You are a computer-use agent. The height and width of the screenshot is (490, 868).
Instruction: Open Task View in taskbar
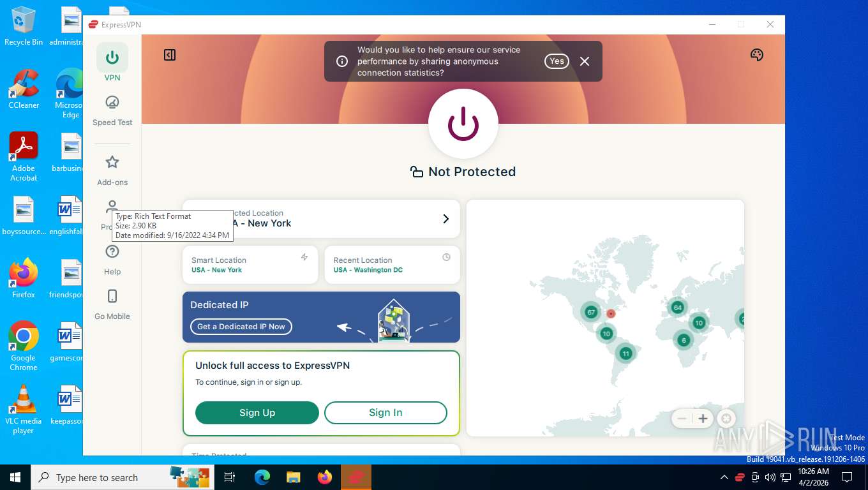tap(230, 477)
